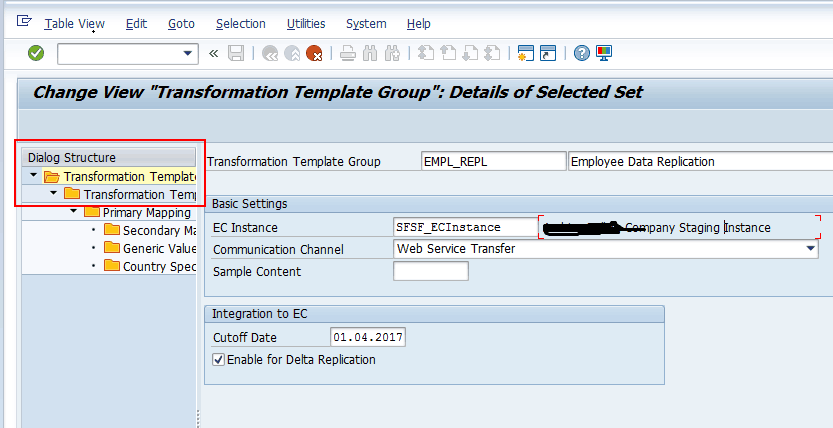The height and width of the screenshot is (428, 833).
Task: Click the green Back arrow icon
Action: pyautogui.click(x=270, y=53)
